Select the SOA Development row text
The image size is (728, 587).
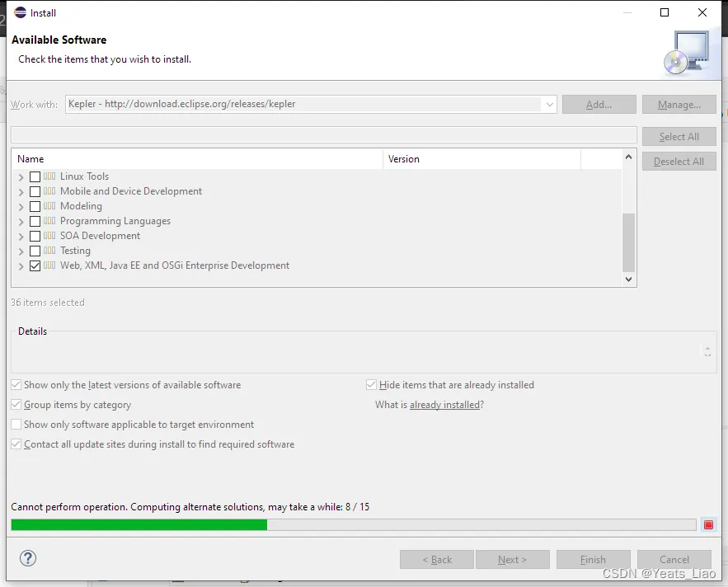point(101,236)
